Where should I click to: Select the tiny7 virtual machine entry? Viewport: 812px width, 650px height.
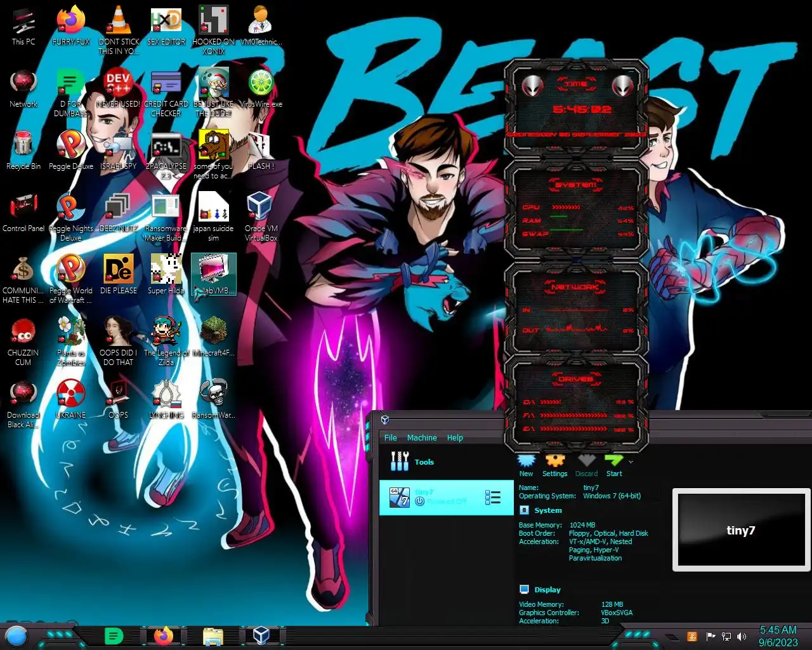pos(446,497)
